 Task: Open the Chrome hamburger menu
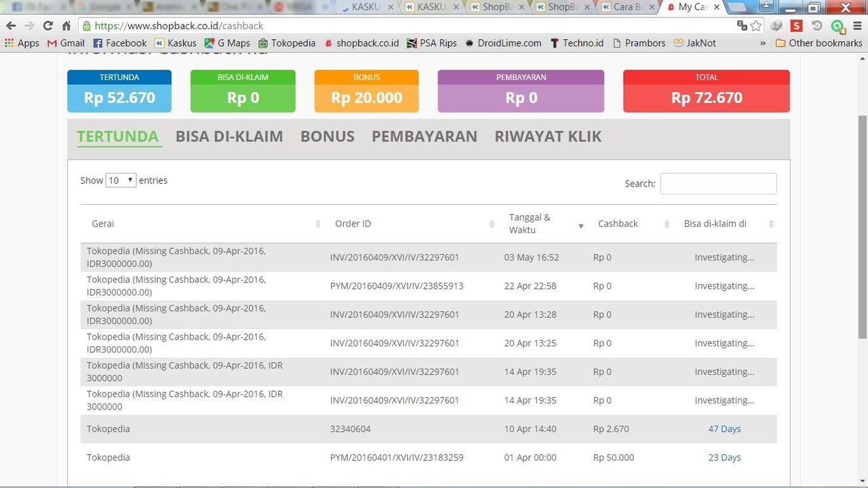coord(857,26)
